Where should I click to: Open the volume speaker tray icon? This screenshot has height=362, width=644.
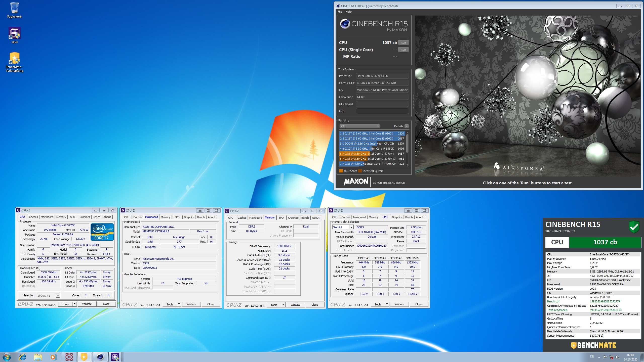click(x=617, y=357)
